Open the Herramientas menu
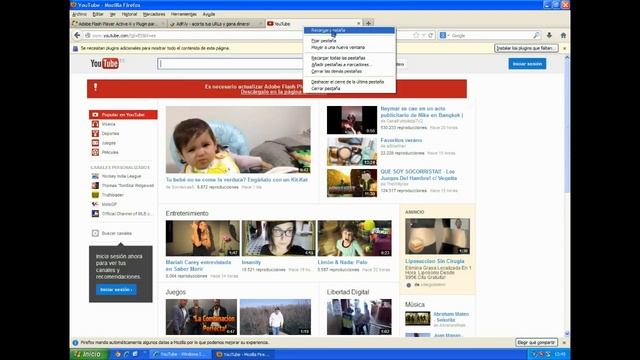Viewport: 640px width, 360px height. [x=184, y=14]
